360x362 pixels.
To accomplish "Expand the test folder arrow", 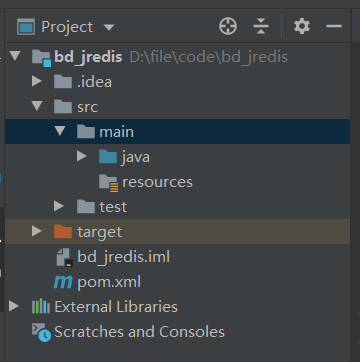I will [59, 206].
